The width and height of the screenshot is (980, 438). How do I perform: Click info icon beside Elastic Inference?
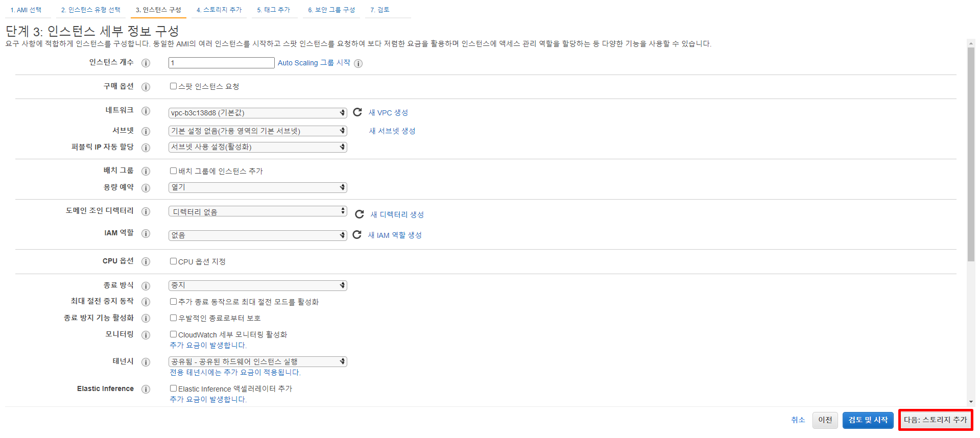tap(146, 390)
